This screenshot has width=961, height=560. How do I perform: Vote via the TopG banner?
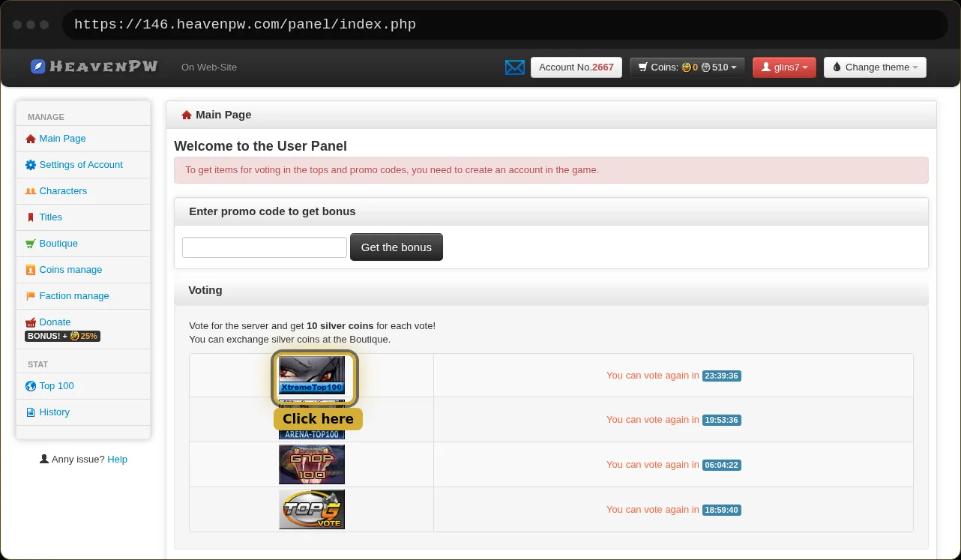click(x=312, y=510)
